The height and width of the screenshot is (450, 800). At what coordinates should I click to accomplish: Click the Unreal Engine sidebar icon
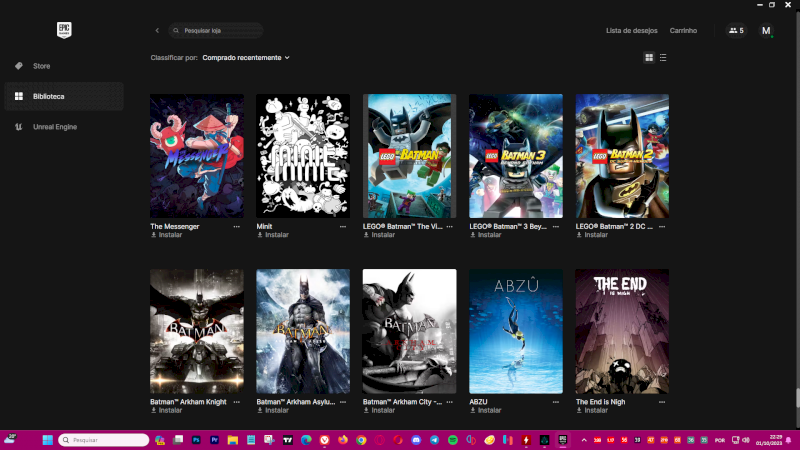(18, 127)
